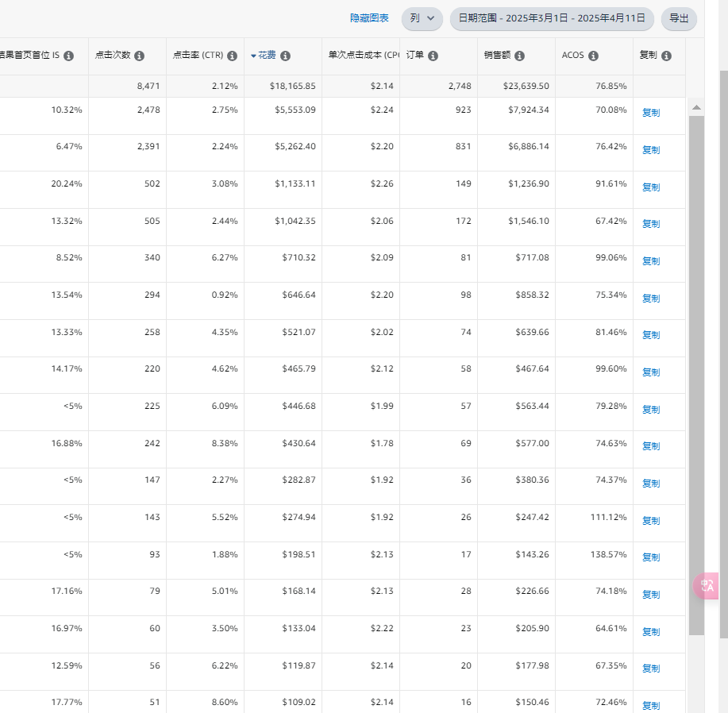Click 复制 in the $446.68 row
728x713 pixels.
click(x=651, y=410)
